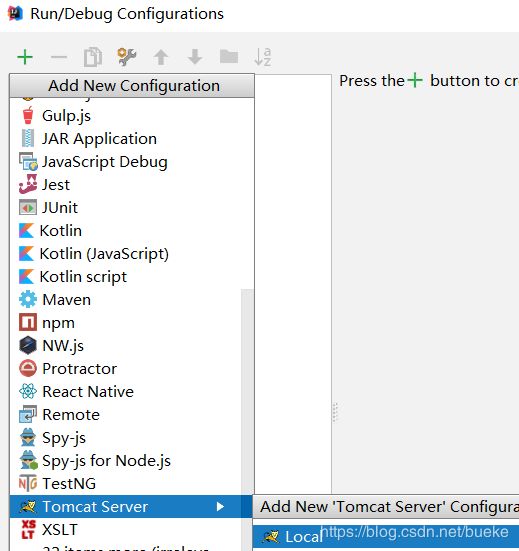Image resolution: width=519 pixels, height=551 pixels.
Task: Click the Spy-js agent icon
Action: click(x=28, y=437)
